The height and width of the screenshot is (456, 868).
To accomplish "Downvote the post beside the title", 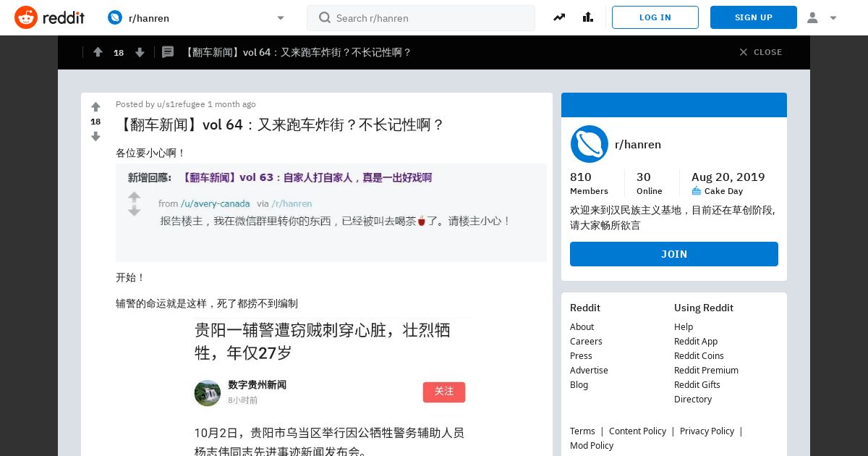I will click(x=95, y=136).
